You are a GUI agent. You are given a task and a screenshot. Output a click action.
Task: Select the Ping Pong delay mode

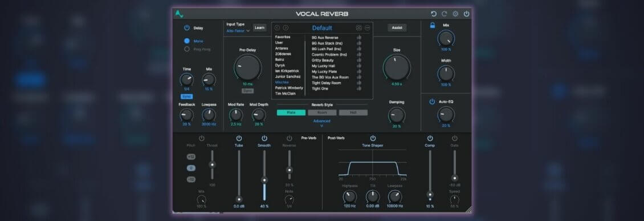point(187,49)
